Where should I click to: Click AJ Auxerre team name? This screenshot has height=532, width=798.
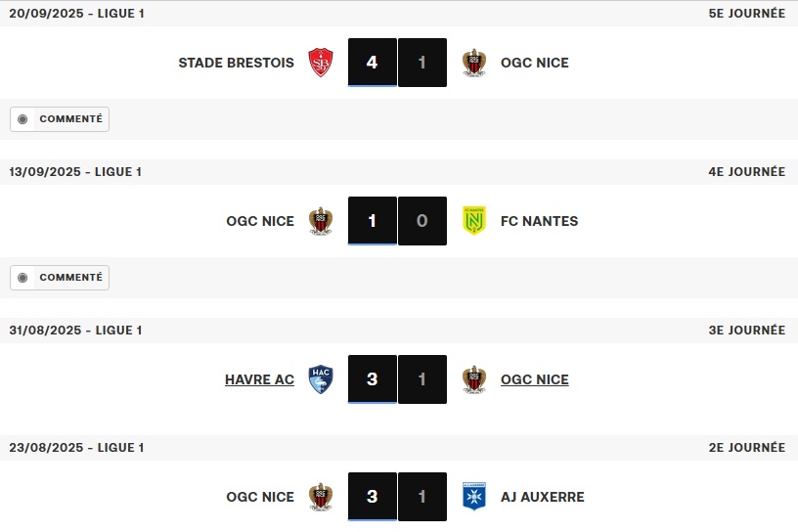click(542, 497)
